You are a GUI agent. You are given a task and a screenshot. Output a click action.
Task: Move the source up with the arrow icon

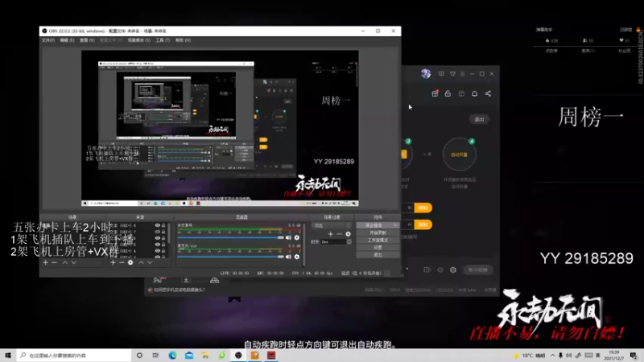click(141, 262)
